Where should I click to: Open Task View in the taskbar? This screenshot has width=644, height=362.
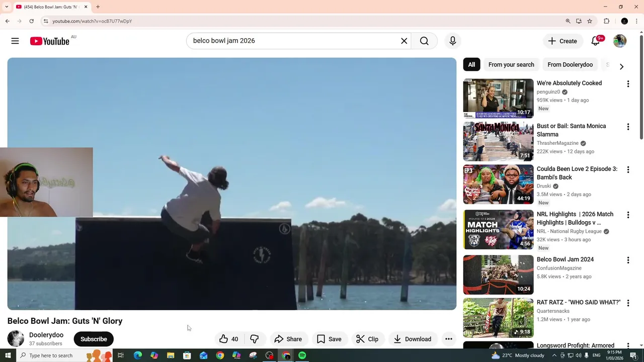[121, 355]
